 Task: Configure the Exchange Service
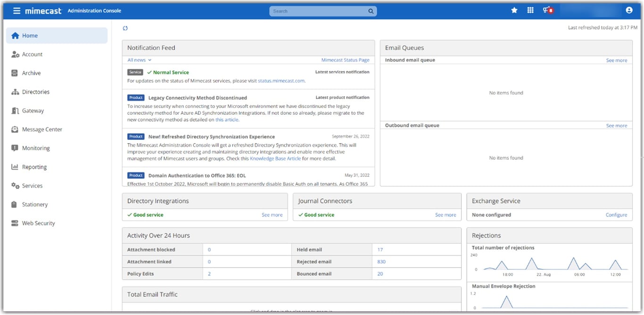pyautogui.click(x=616, y=214)
